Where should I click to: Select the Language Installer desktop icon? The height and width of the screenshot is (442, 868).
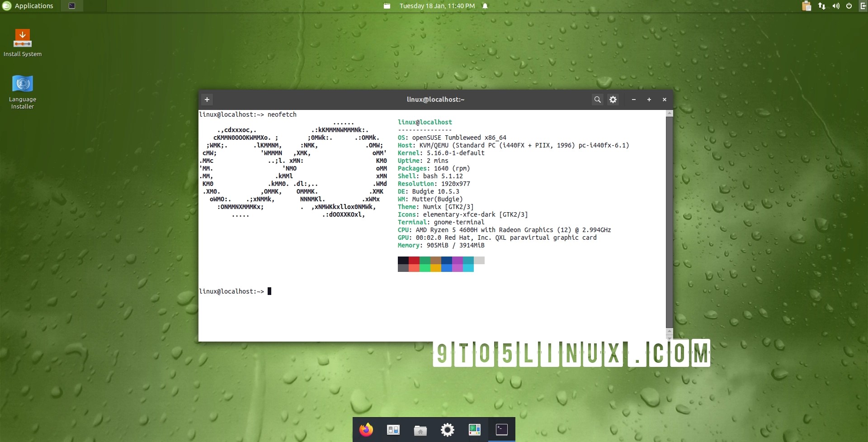click(x=23, y=92)
